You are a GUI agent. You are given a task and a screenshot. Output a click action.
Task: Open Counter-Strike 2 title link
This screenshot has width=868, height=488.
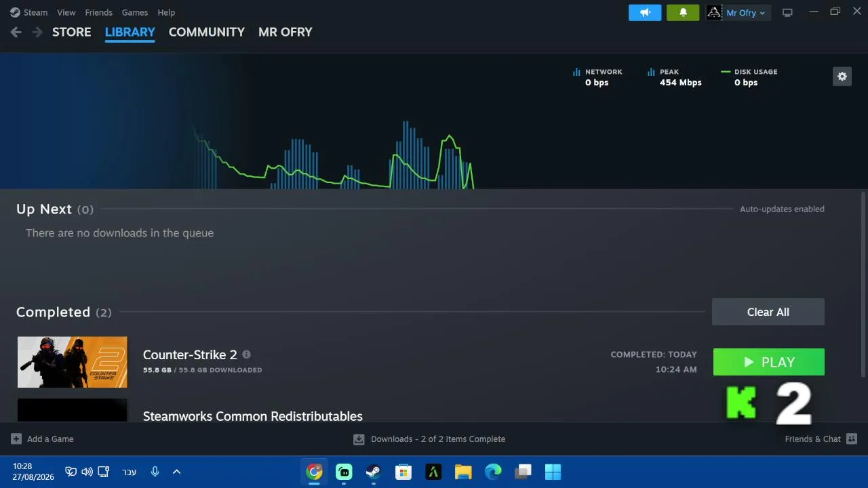tap(190, 354)
